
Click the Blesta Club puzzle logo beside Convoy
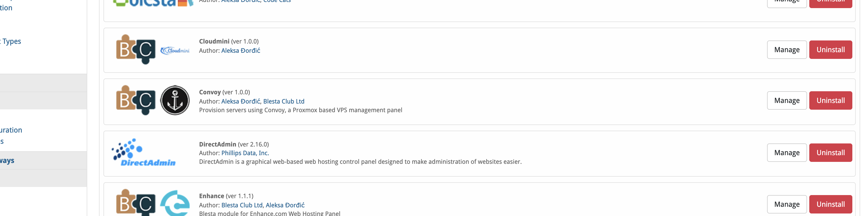point(136,100)
